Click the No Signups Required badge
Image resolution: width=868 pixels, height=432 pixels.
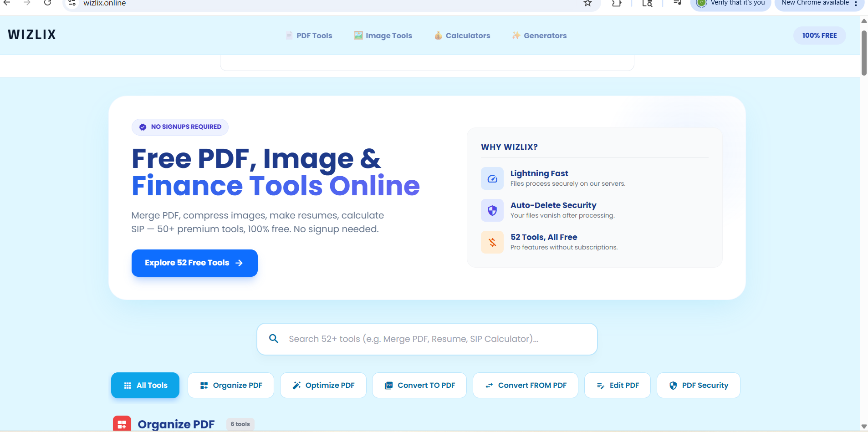coord(180,127)
